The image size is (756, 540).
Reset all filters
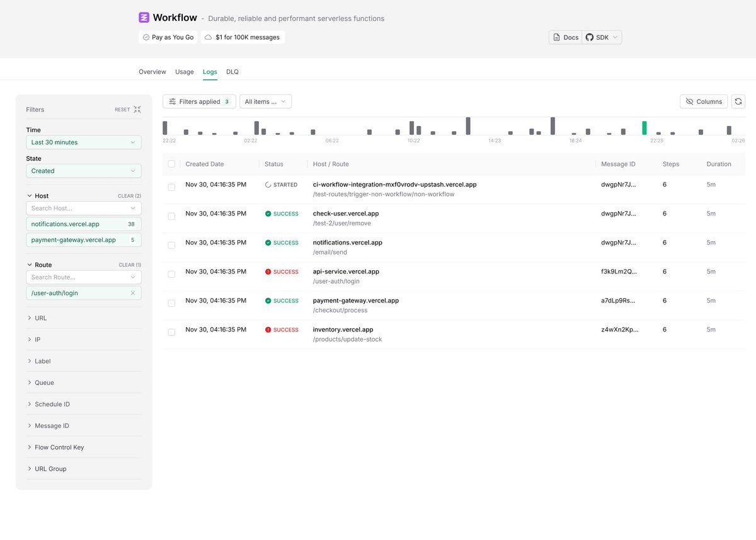pyautogui.click(x=122, y=110)
